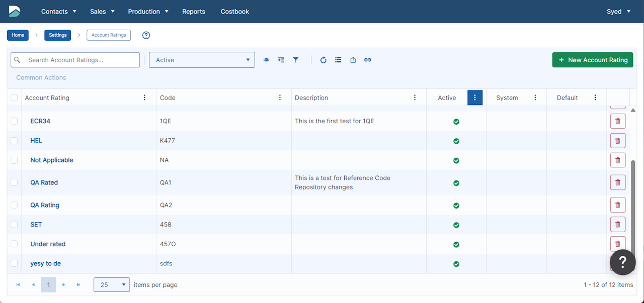Click the refresh icon in the toolbar
644x303 pixels.
click(x=324, y=60)
